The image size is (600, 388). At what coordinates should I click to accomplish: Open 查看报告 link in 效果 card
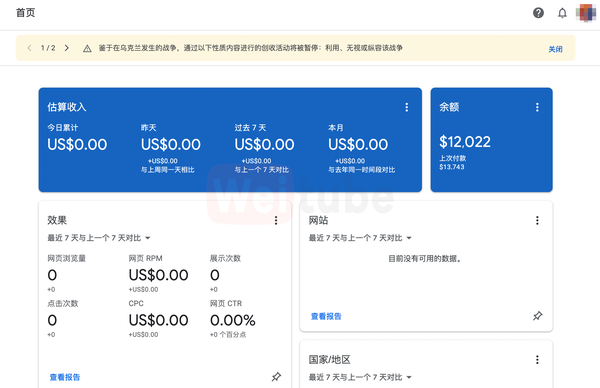click(x=65, y=377)
